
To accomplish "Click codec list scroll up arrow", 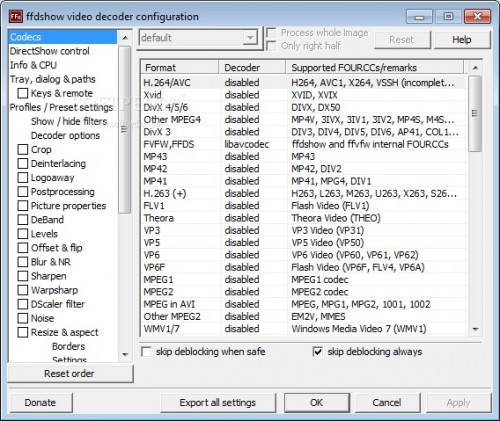I will (475, 68).
